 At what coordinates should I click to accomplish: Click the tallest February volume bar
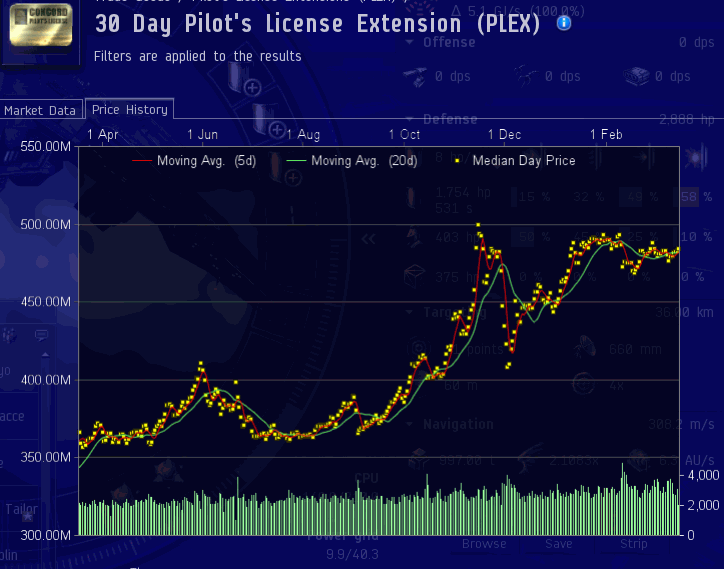622,499
